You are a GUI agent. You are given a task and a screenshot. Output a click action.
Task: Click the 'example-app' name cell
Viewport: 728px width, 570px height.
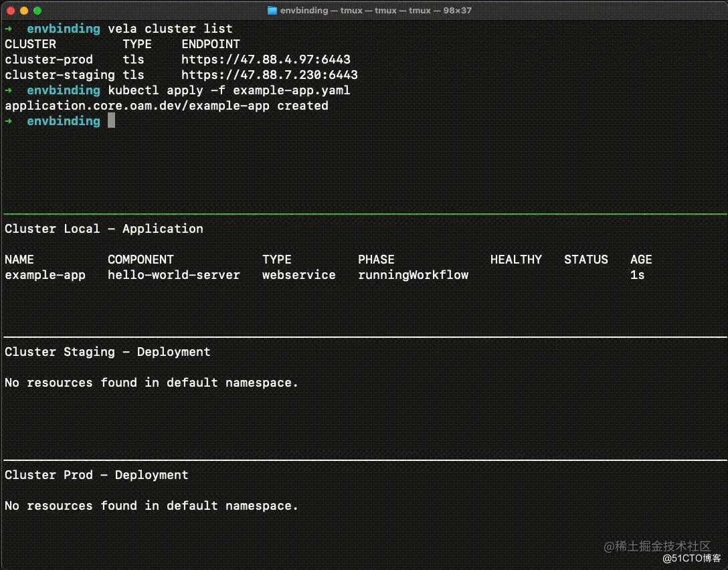click(x=45, y=275)
